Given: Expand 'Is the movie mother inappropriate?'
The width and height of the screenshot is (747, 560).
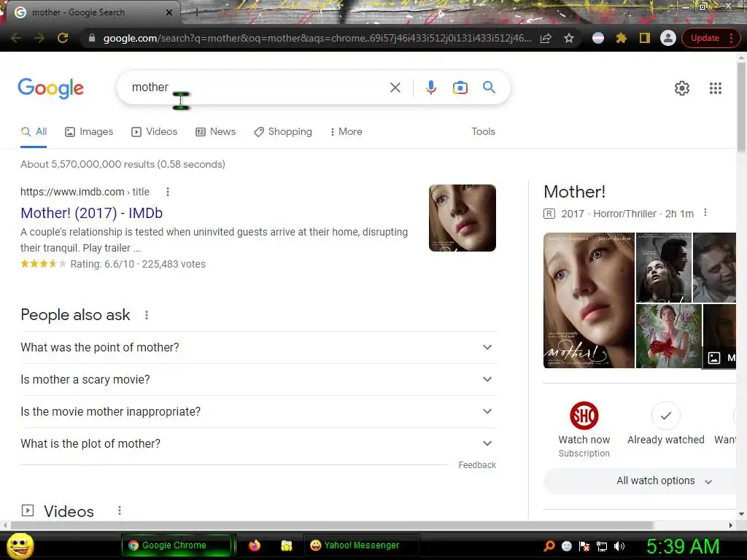Looking at the screenshot, I should point(258,411).
